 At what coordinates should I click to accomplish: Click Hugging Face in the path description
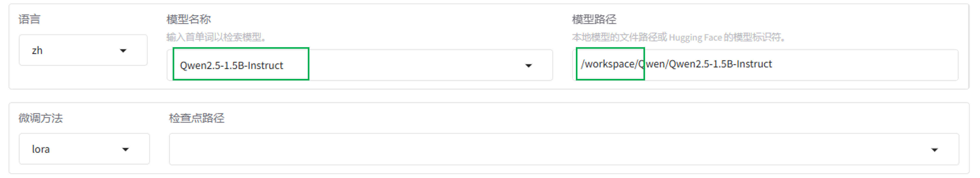(x=695, y=37)
